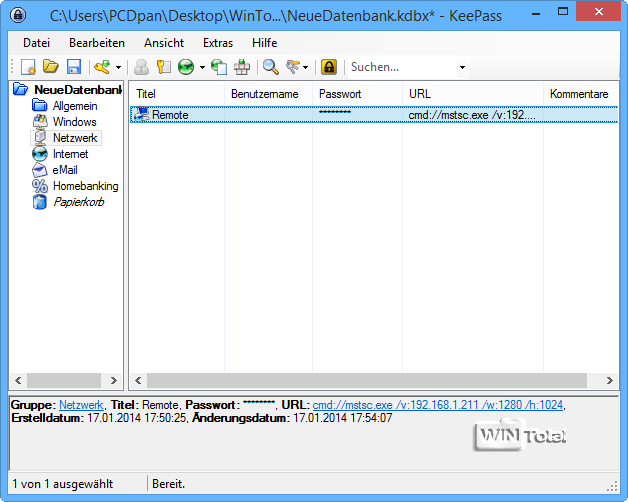
Task: Select the Papierkorb group
Action: tap(79, 202)
